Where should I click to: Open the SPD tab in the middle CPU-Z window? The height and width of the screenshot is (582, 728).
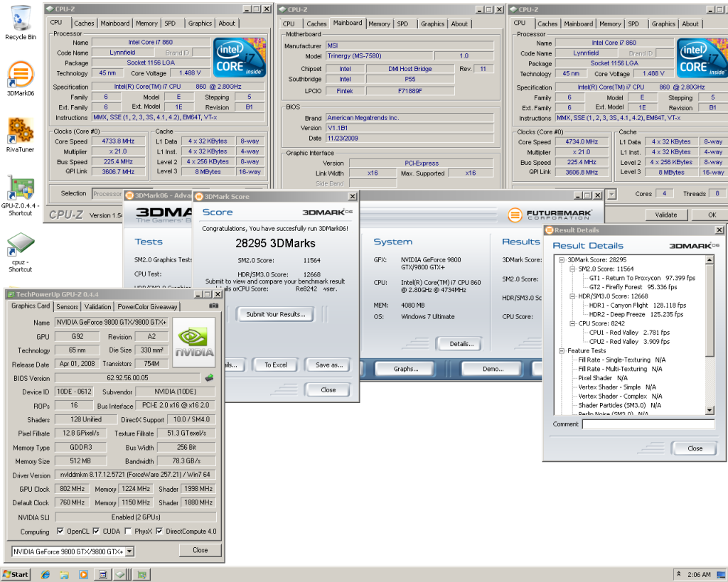402,23
